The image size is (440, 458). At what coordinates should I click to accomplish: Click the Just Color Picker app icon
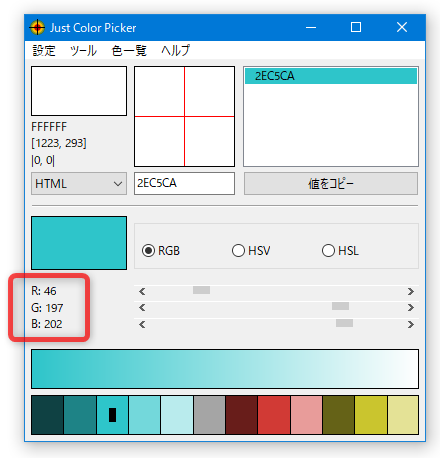37,27
